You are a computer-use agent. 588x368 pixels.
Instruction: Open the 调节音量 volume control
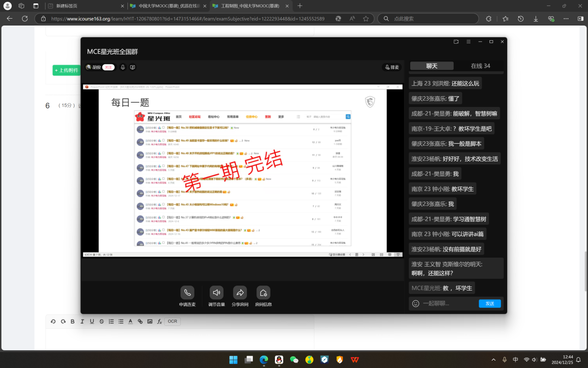coord(216,293)
